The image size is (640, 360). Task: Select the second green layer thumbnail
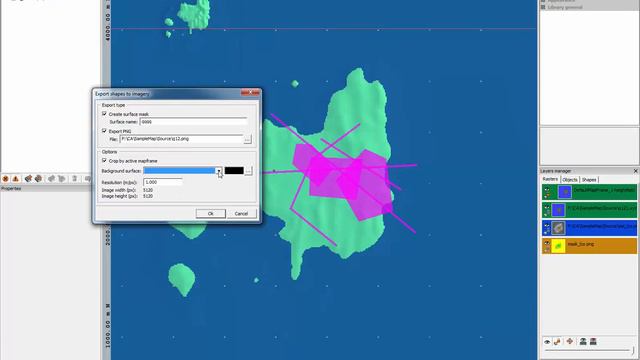click(x=558, y=210)
